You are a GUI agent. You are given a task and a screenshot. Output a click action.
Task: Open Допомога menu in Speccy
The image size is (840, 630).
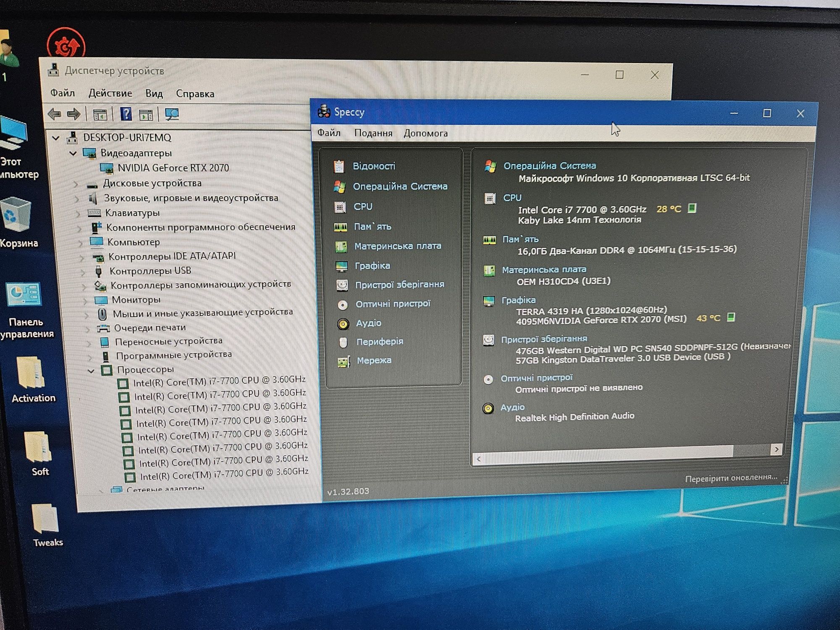(425, 133)
